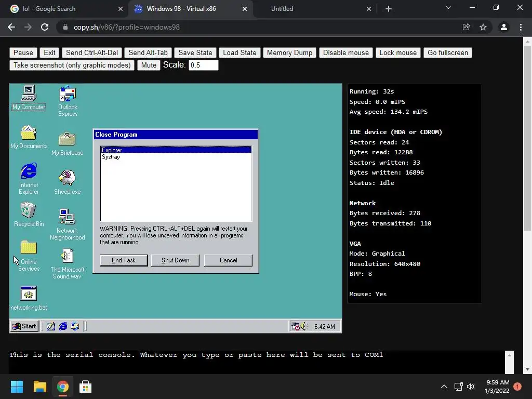Open Microsoft Store from the taskbar
532x399 pixels.
[85, 387]
